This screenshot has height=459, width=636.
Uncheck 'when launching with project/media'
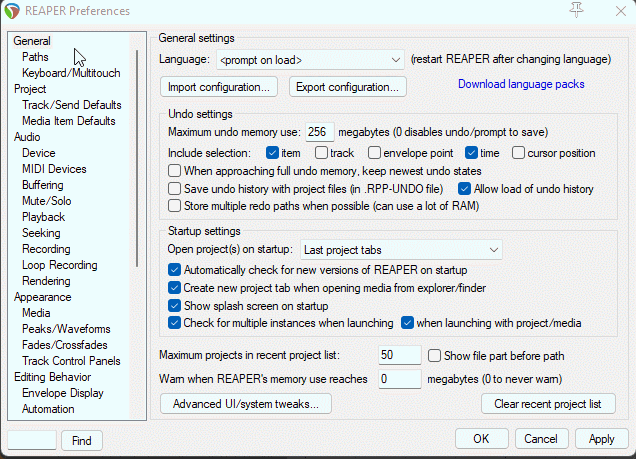click(x=407, y=323)
